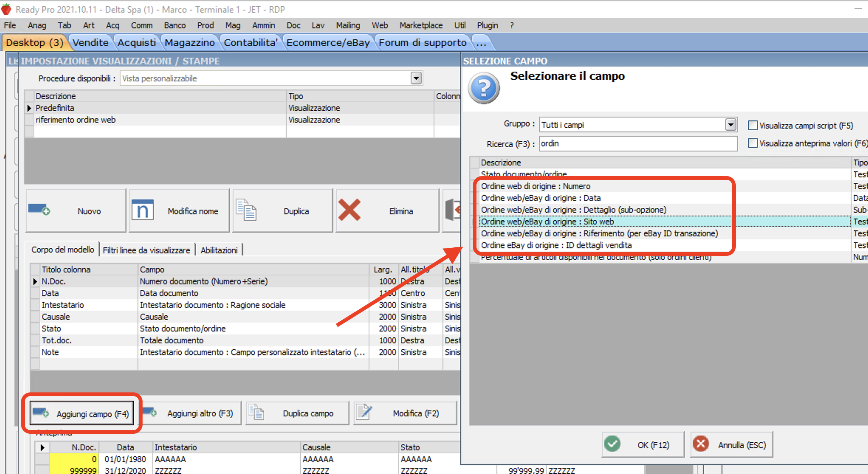Image resolution: width=868 pixels, height=474 pixels.
Task: Click the Ricerca (F3) search field
Action: coord(638,144)
